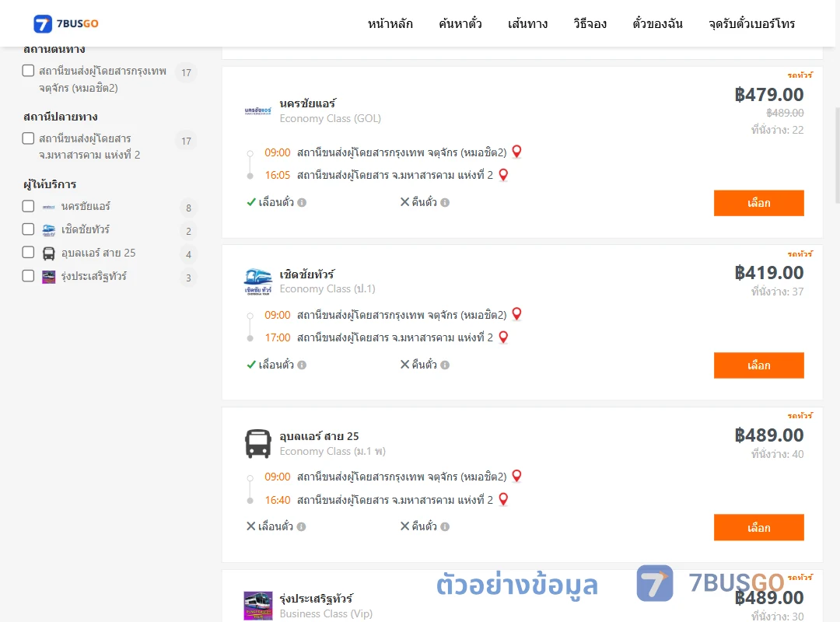Screen dimensions: 840x622
Task: Click info icon beside เลื่อนตั๋ว on นครชัยแอร์ card
Action: point(302,202)
